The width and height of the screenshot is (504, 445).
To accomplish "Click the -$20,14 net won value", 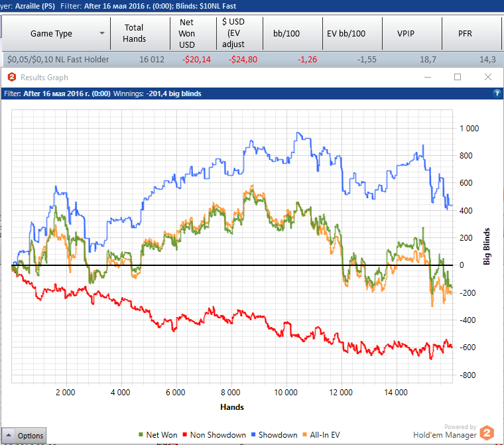I will click(x=196, y=60).
